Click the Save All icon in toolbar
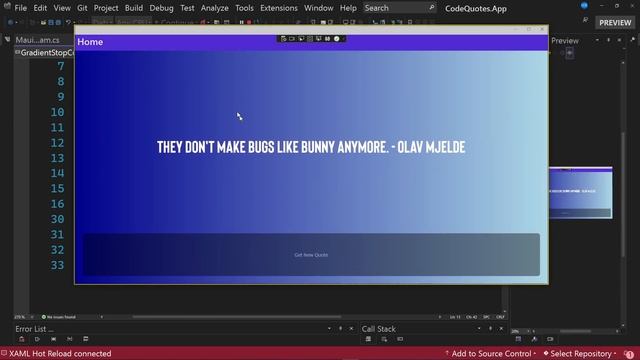The image size is (640, 360). coord(58,22)
